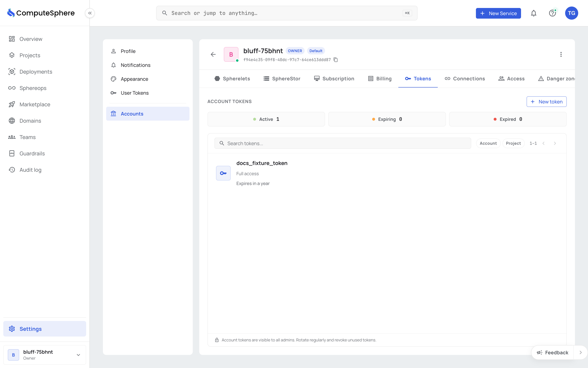Image resolution: width=588 pixels, height=368 pixels.
Task: Switch to the Billing tab
Action: pos(380,79)
